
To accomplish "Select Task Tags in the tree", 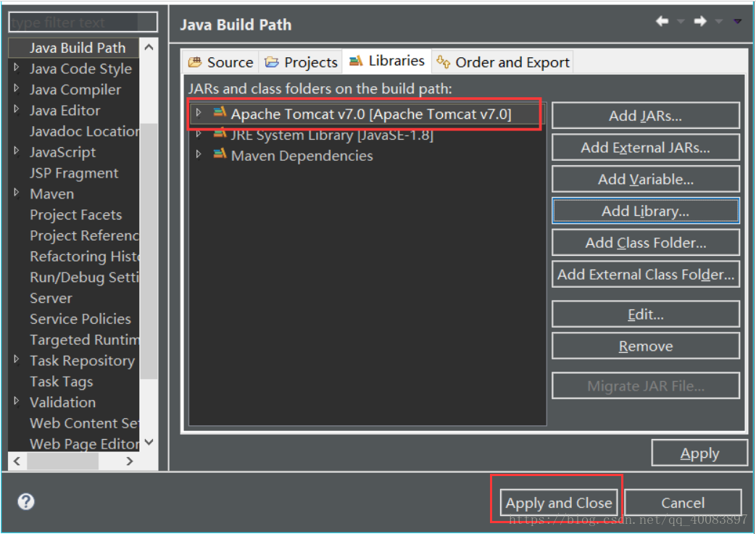I will tap(61, 382).
